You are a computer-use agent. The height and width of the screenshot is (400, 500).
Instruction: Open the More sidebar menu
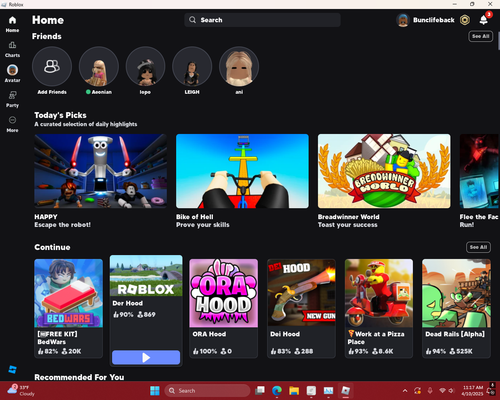[12, 124]
